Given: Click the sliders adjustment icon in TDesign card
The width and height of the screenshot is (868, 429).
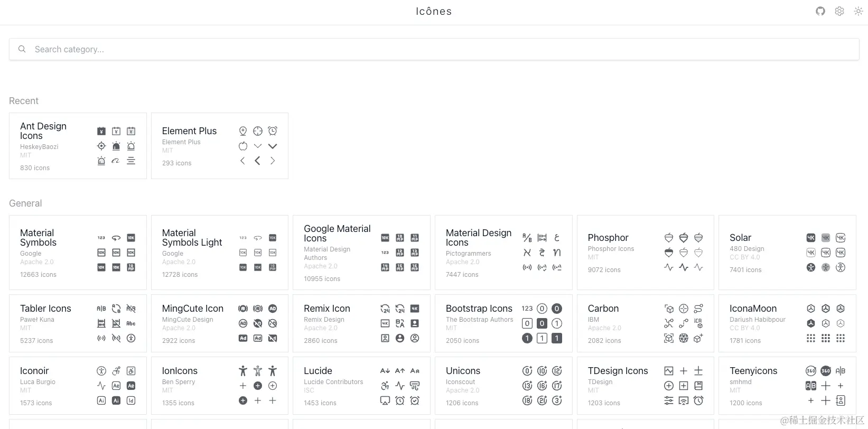Looking at the screenshot, I should (669, 400).
